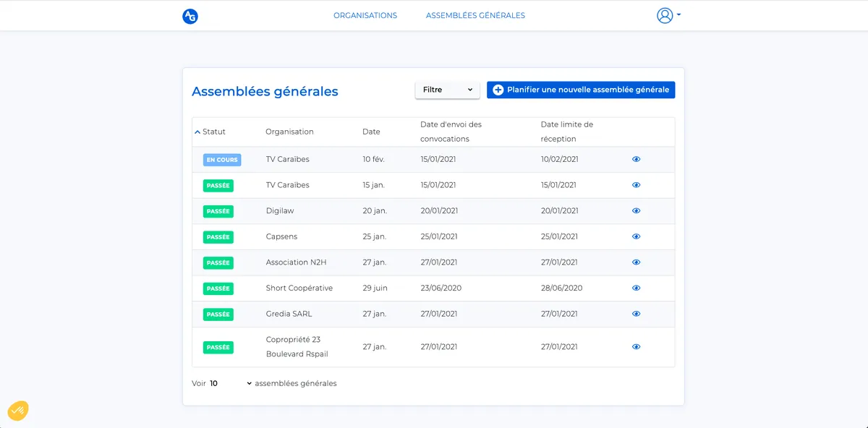
Task: Click the AG logo in the header
Action: point(190,16)
